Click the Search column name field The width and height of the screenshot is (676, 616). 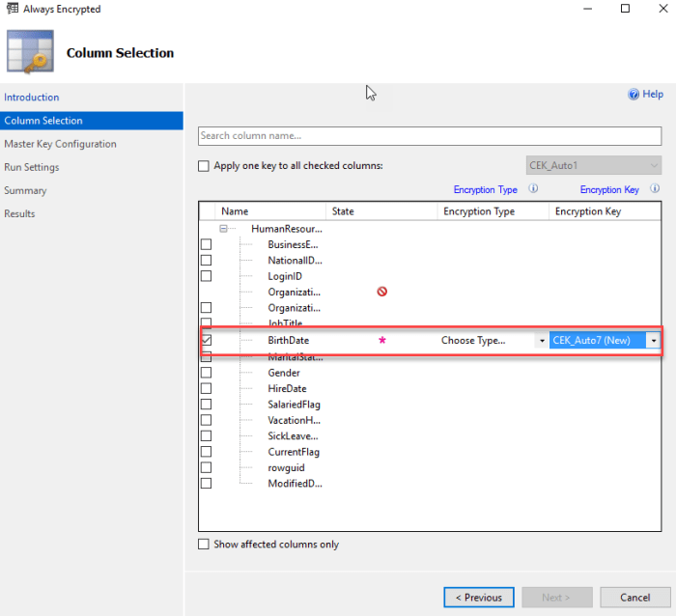(430, 136)
